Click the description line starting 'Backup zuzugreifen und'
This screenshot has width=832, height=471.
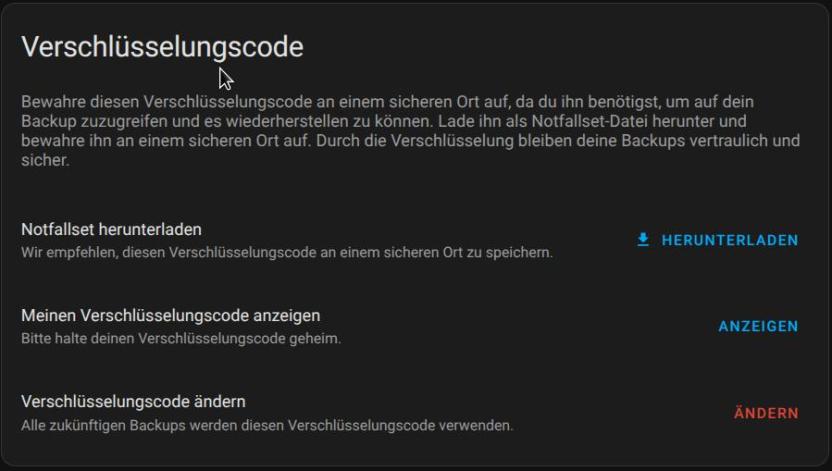click(x=384, y=121)
